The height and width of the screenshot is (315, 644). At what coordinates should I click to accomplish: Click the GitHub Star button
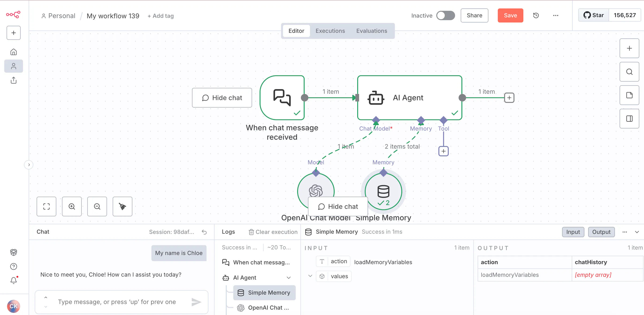pyautogui.click(x=594, y=15)
